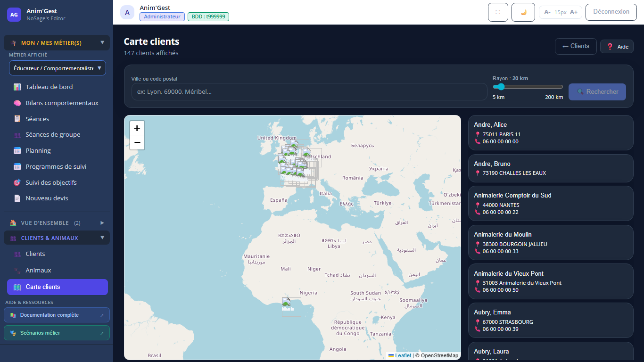
Task: Select the Andre, Bruno client card
Action: [x=551, y=168]
